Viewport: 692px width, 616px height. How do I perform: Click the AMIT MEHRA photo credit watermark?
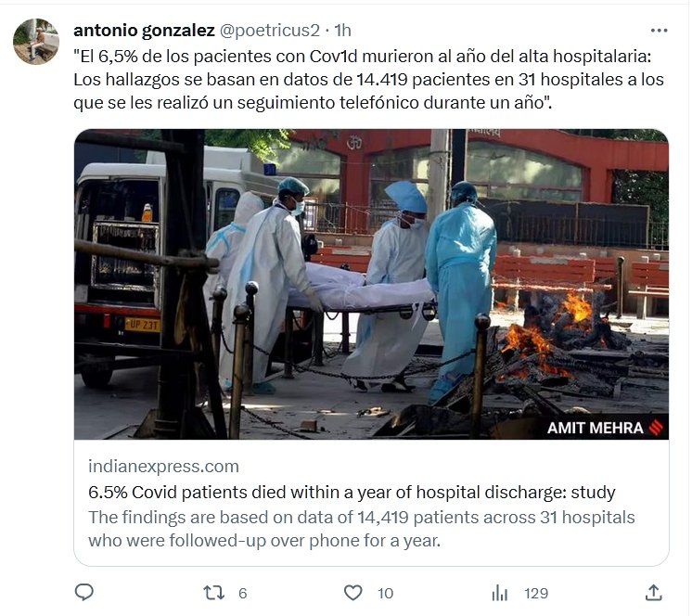coord(595,428)
